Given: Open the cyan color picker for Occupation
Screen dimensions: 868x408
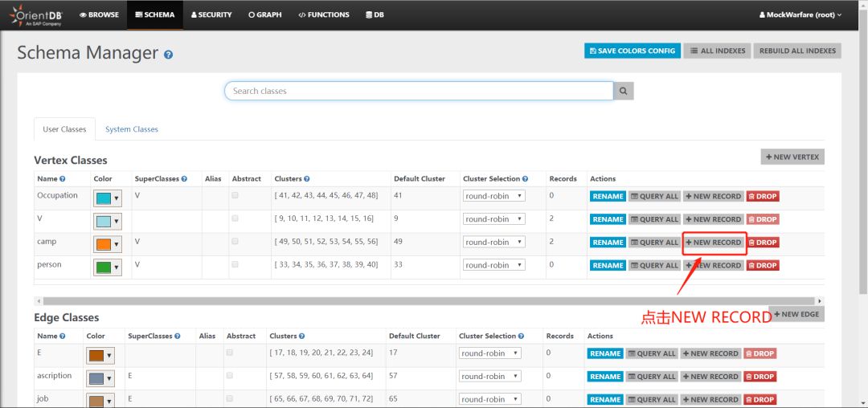Looking at the screenshot, I should [108, 198].
